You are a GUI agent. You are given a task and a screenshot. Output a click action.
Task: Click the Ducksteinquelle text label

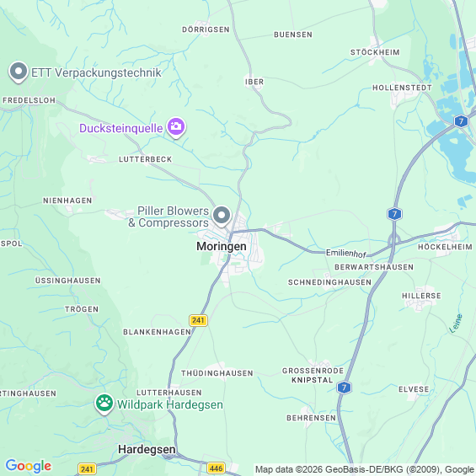[120, 128]
